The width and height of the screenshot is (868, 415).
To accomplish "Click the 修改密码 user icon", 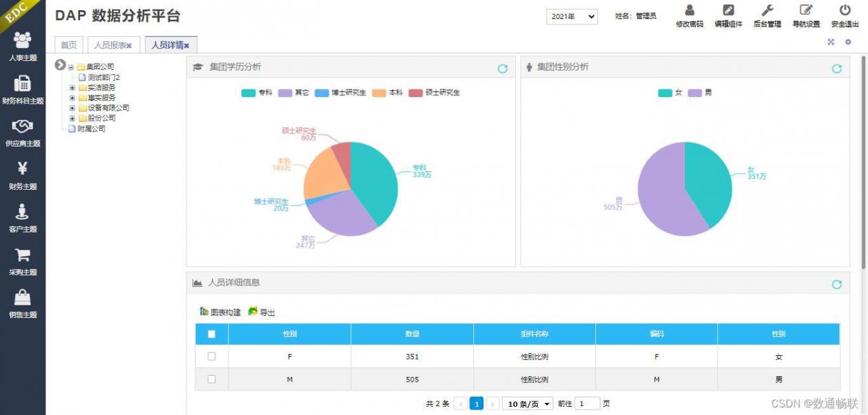I will (690, 10).
